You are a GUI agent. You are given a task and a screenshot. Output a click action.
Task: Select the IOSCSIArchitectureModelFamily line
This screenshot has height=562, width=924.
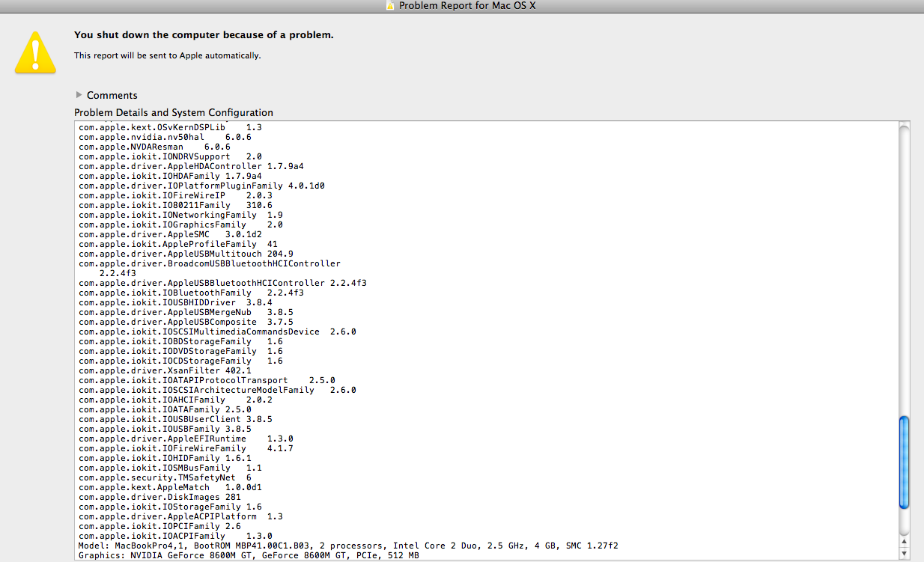217,390
